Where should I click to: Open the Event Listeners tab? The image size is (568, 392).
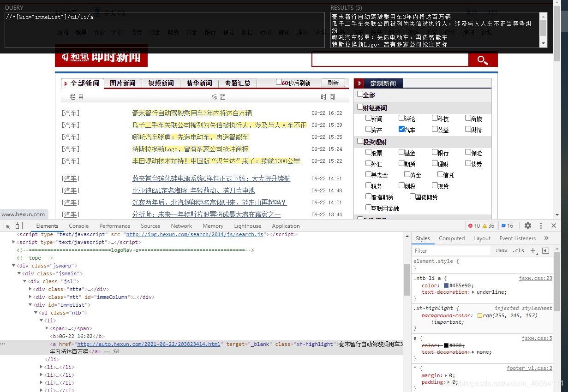(517, 238)
